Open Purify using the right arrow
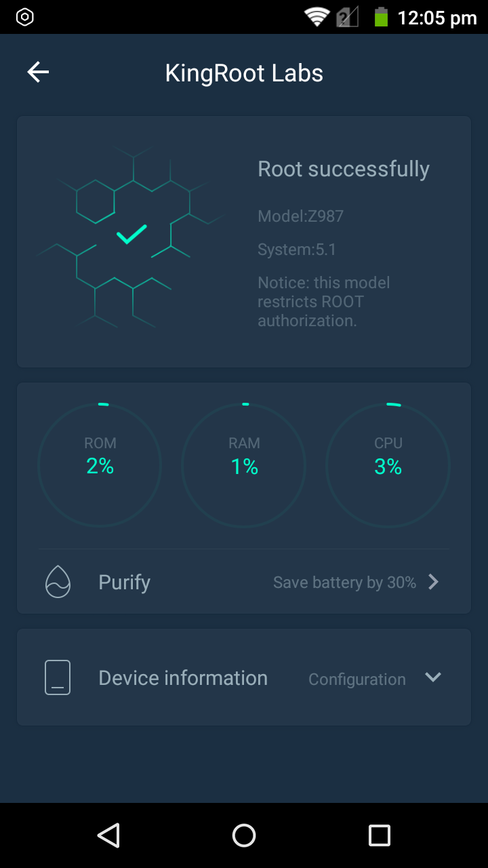The image size is (488, 868). point(434,582)
